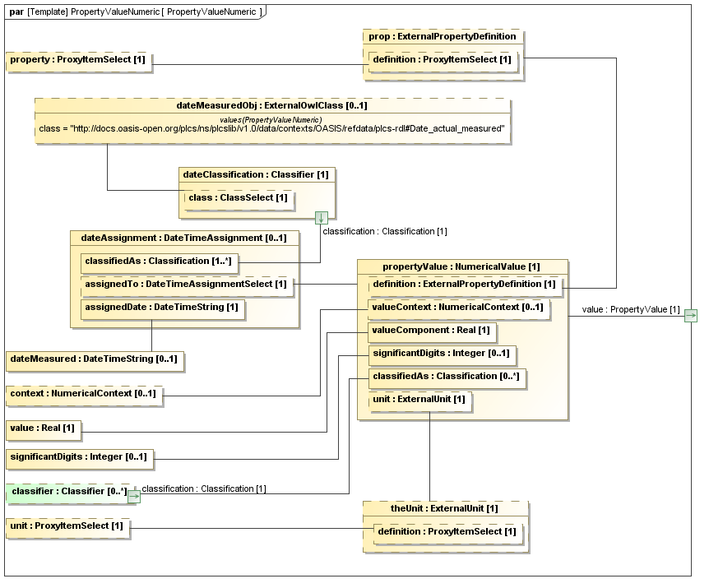The height and width of the screenshot is (588, 709).
Task: Select assignedTo : DateTimeAssignmentSelect part
Action: coord(186,285)
